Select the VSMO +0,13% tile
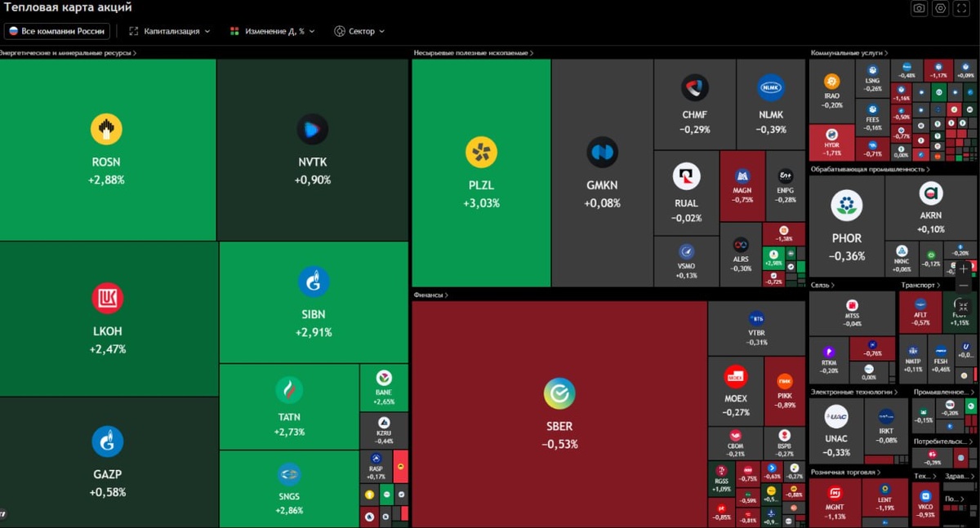The width and height of the screenshot is (980, 528). [x=686, y=262]
